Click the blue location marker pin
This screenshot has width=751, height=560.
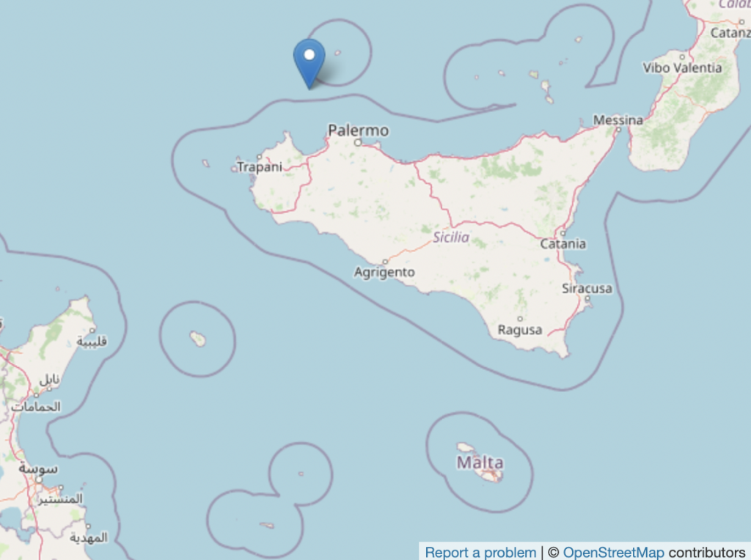309,64
